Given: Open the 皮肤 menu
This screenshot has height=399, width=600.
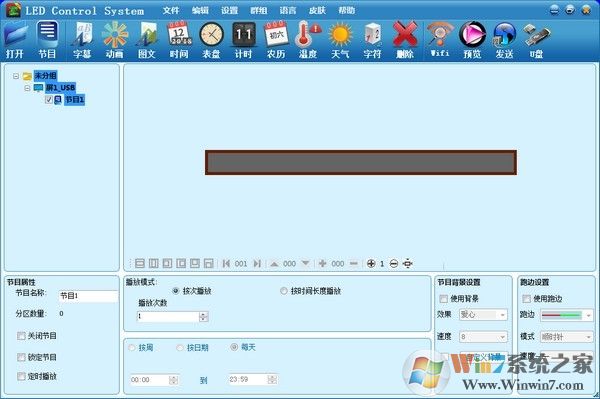Looking at the screenshot, I should click(317, 10).
